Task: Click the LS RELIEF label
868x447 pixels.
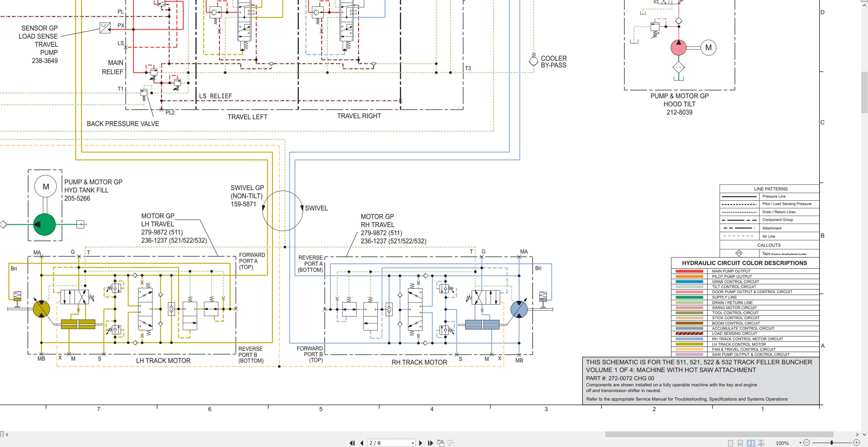Action: (215, 96)
